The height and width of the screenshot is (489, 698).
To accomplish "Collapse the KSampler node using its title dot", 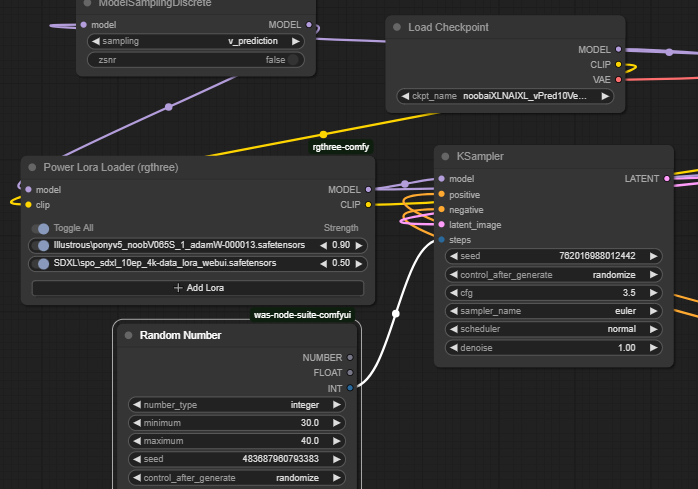I will [445, 156].
